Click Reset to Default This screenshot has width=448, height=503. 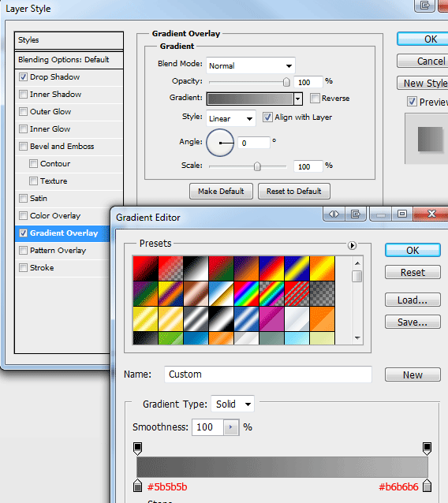point(294,192)
